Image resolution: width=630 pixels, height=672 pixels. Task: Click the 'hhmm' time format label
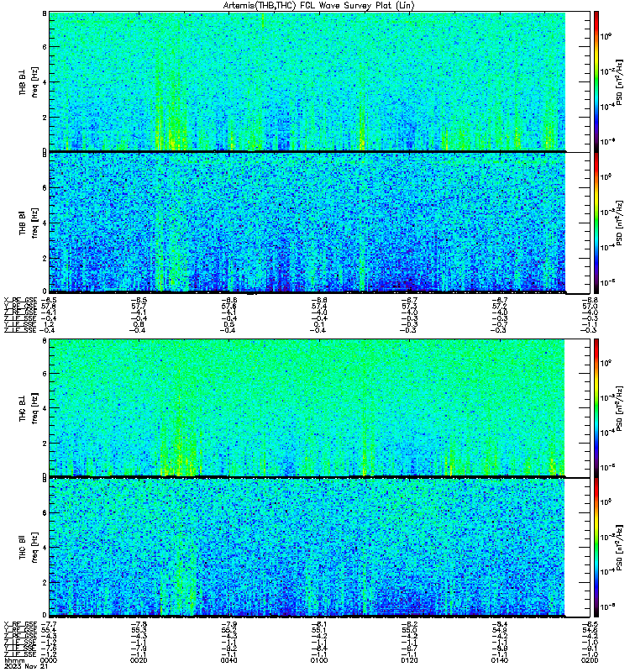(x=14, y=660)
